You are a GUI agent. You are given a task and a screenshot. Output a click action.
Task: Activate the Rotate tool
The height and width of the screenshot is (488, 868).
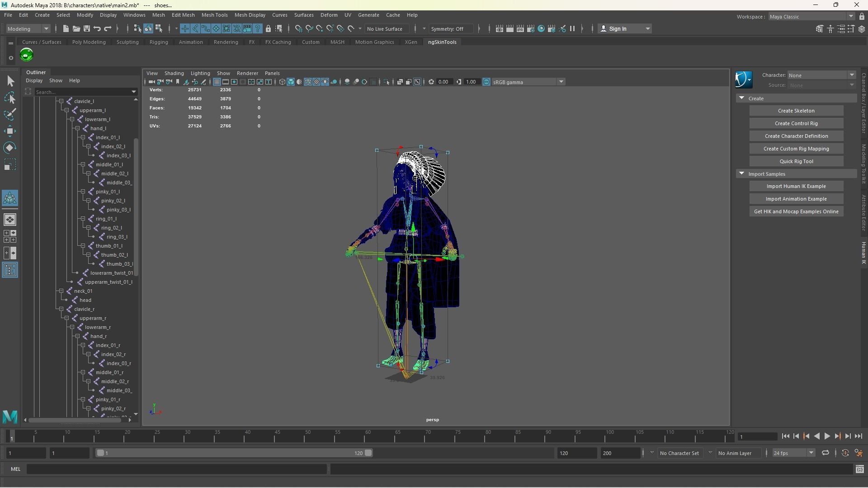[x=9, y=147]
